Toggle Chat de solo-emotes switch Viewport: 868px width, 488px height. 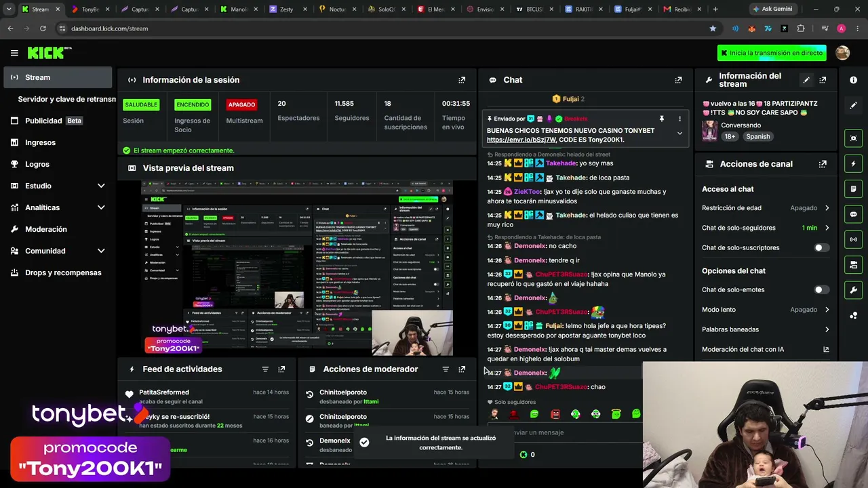tap(821, 289)
